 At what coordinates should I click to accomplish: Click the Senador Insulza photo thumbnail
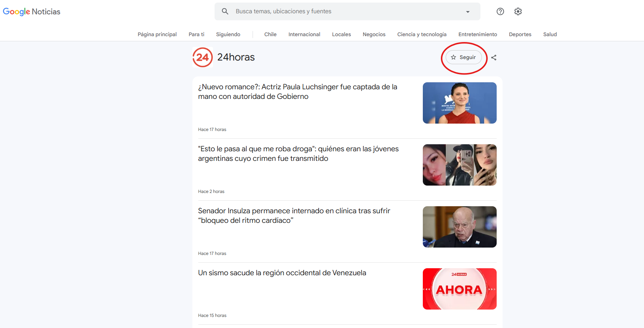(460, 227)
